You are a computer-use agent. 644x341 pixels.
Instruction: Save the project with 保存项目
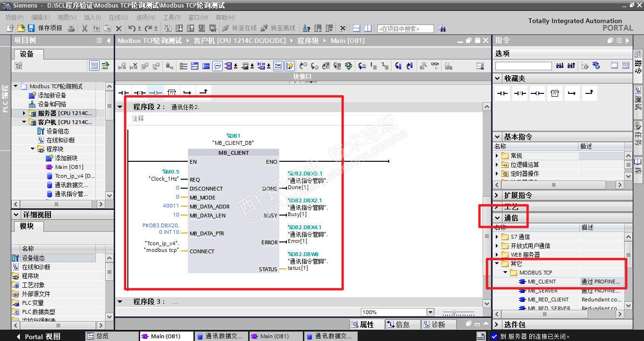click(x=45, y=28)
